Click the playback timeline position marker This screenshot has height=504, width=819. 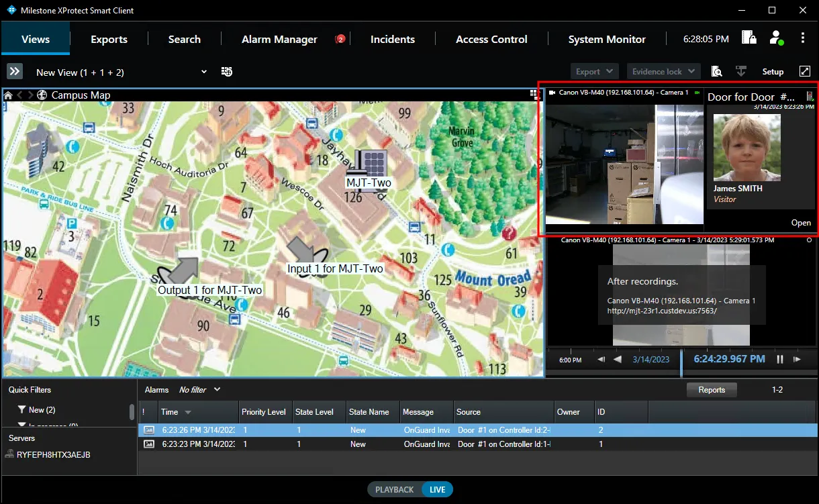[681, 362]
